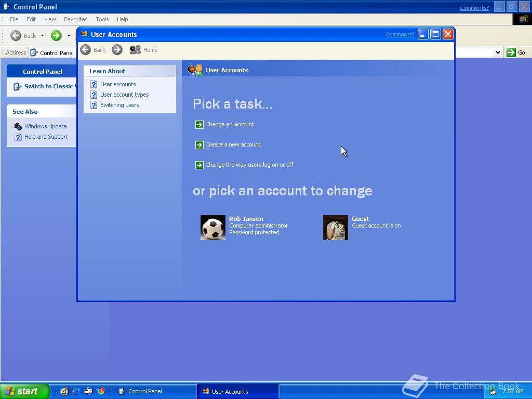Launch Internet Explorer from Quick Launch
This screenshot has height=399, width=532.
tap(76, 391)
